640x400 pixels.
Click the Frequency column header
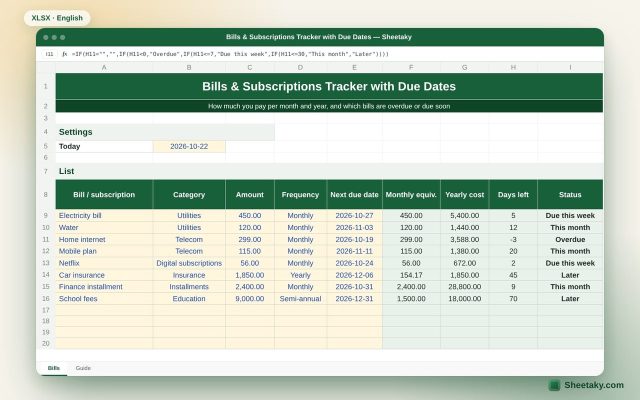300,195
